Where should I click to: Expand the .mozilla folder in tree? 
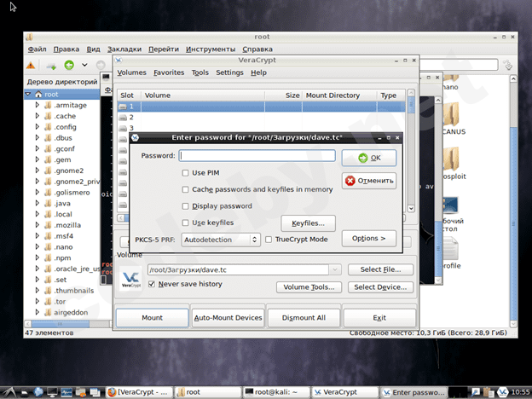coord(38,225)
